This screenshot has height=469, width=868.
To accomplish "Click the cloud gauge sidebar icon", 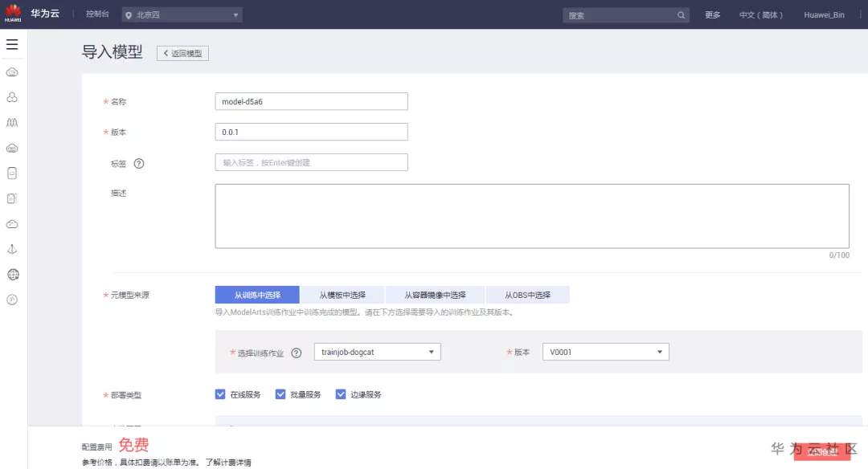I will pyautogui.click(x=12, y=224).
